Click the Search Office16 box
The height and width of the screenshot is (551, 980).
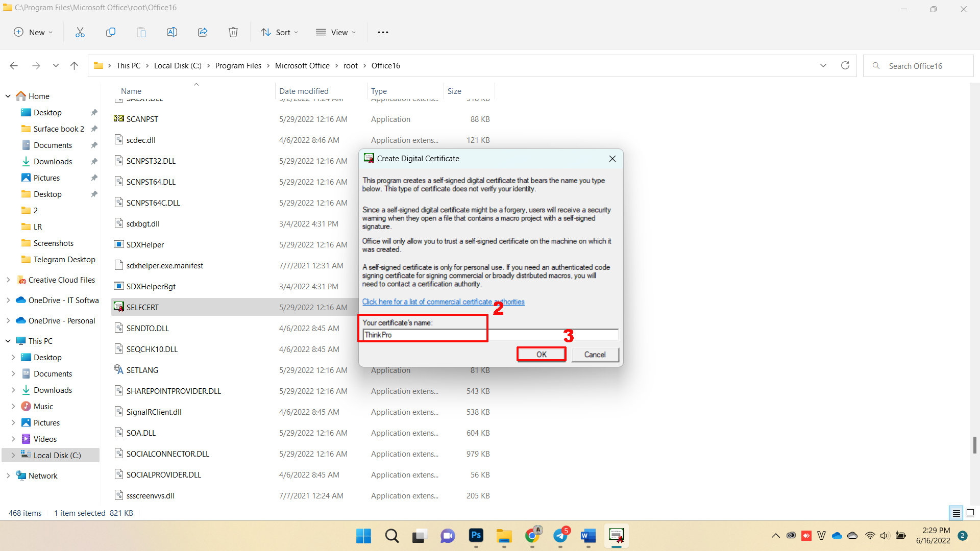(x=918, y=66)
